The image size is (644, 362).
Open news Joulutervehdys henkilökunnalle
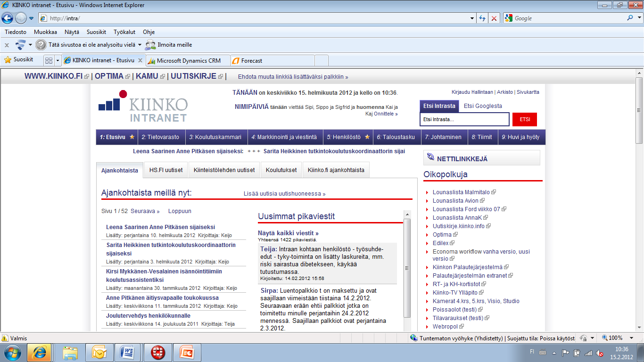click(x=148, y=316)
